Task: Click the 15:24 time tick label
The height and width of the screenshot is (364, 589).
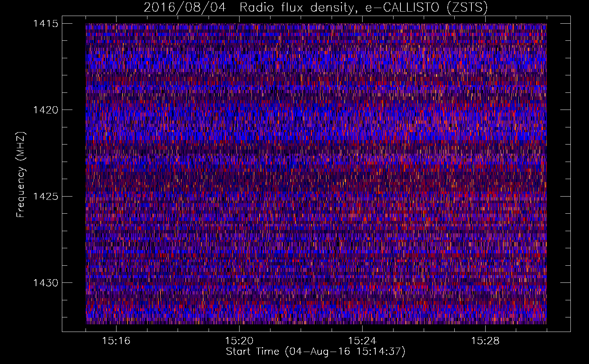Action: click(x=362, y=341)
